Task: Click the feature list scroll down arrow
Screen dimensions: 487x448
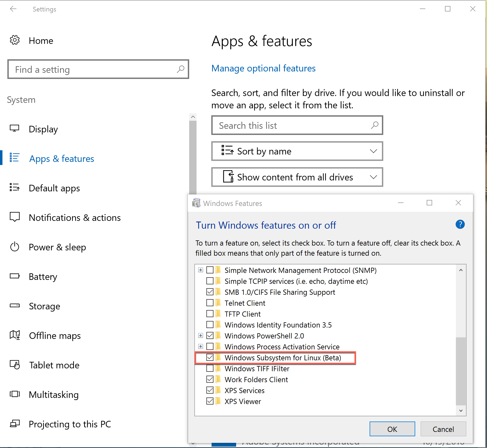Action: pos(461,411)
